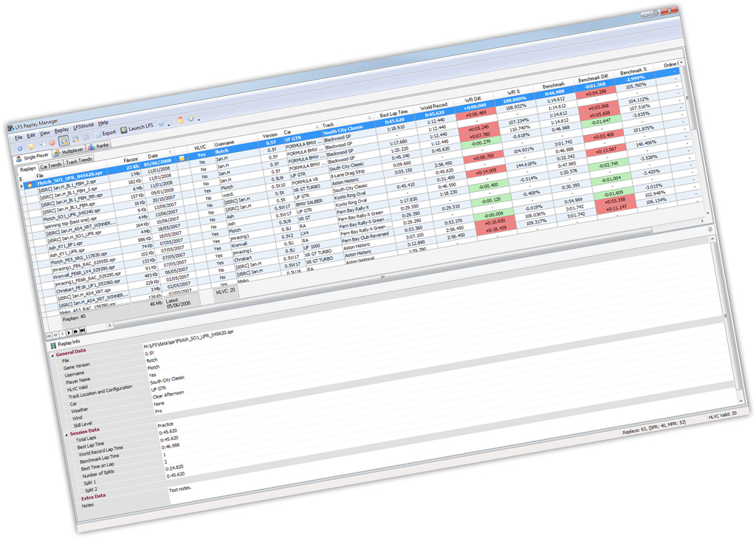The height and width of the screenshot is (539, 756).
Task: Select the Ash_KY1_BF1.spr replay
Action: pos(66,245)
